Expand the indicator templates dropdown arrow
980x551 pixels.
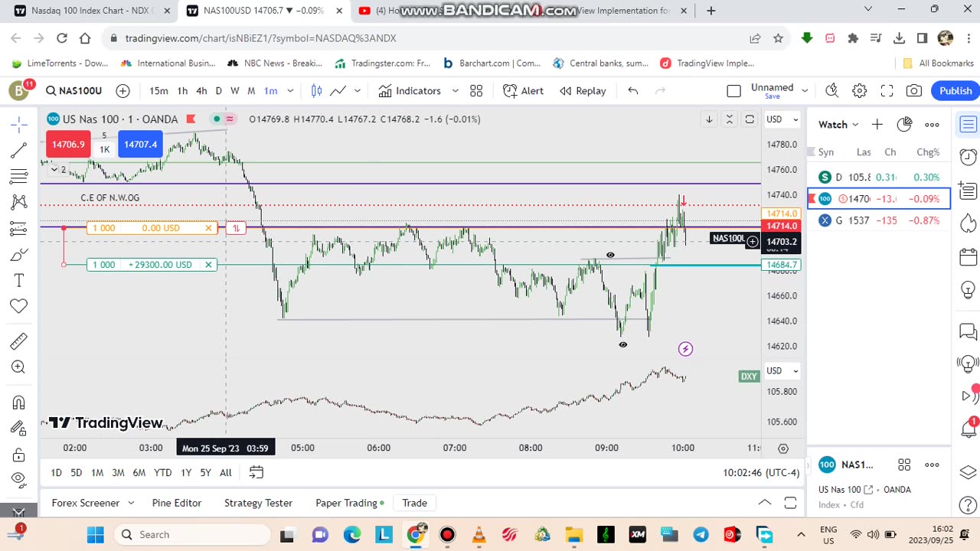(x=455, y=90)
